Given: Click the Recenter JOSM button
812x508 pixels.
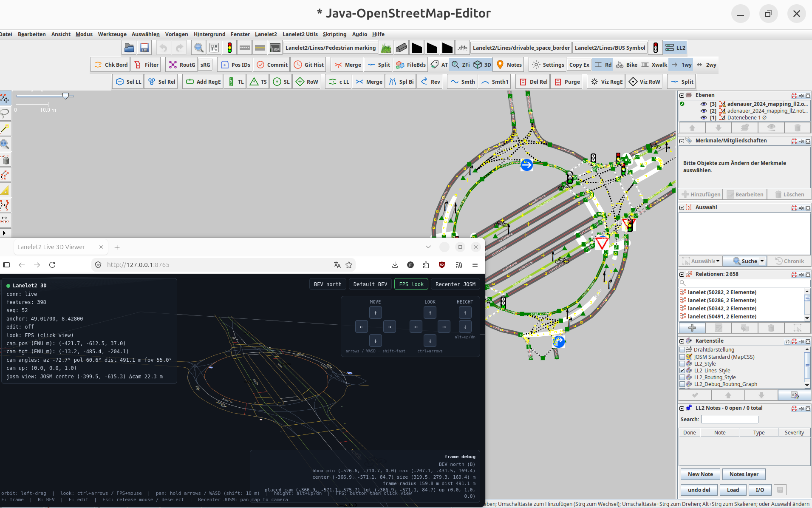Looking at the screenshot, I should pos(456,284).
